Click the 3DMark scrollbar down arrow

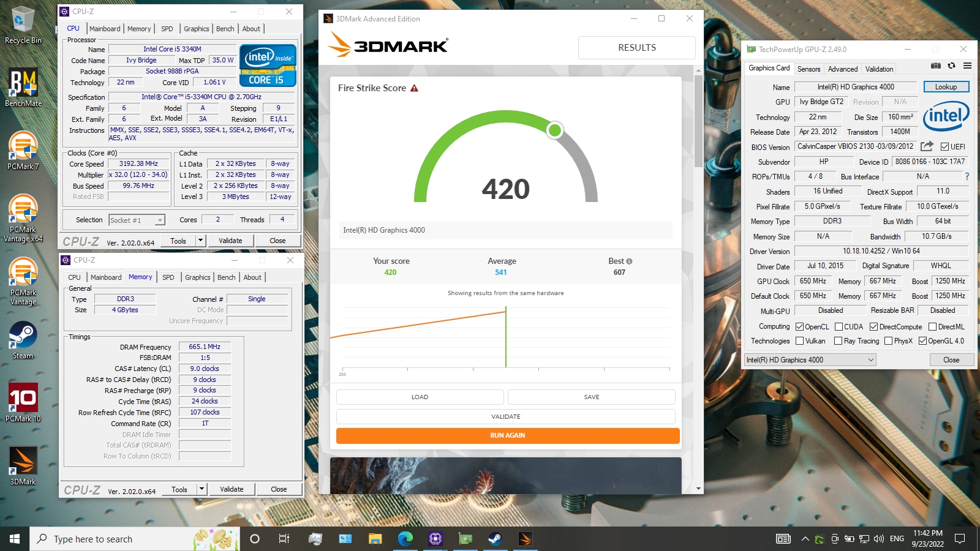698,489
